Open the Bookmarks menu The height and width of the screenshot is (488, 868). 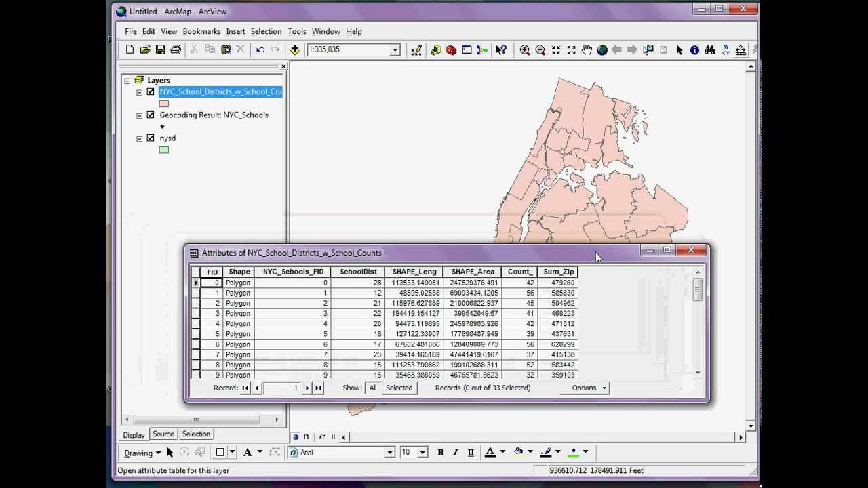201,31
